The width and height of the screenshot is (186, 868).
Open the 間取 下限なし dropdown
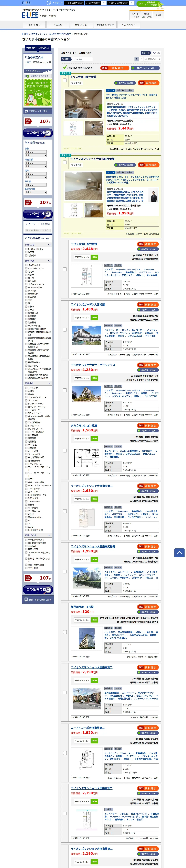(35, 174)
